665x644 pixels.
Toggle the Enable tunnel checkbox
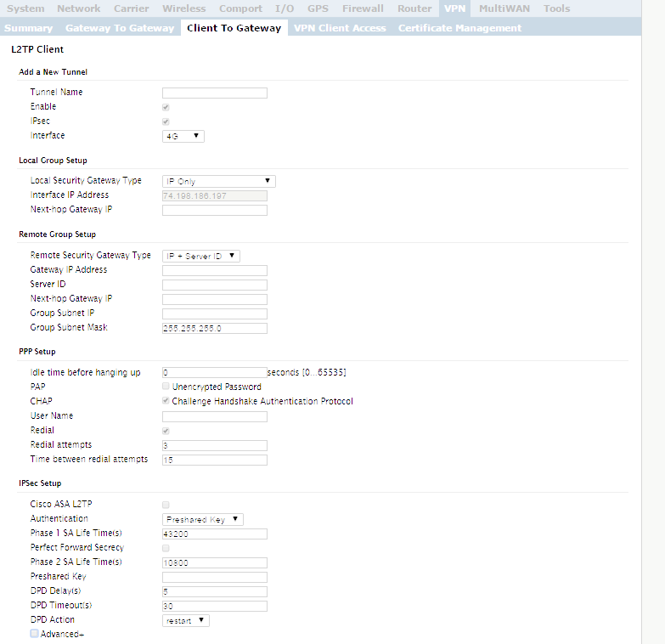point(166,107)
